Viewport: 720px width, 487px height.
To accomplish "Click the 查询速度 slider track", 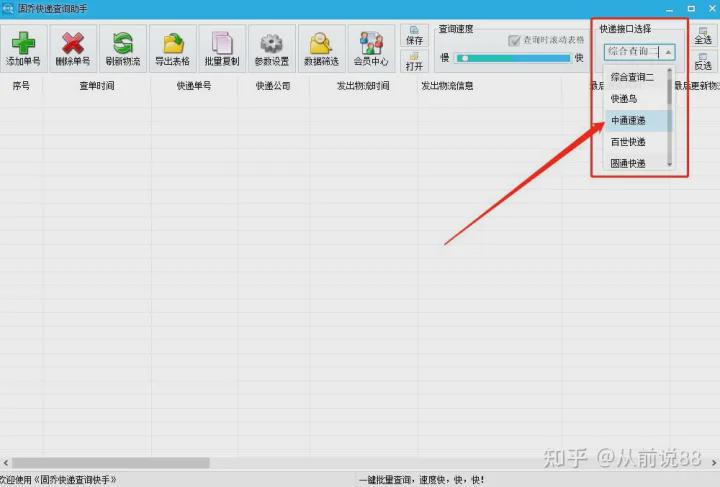I will 513,58.
